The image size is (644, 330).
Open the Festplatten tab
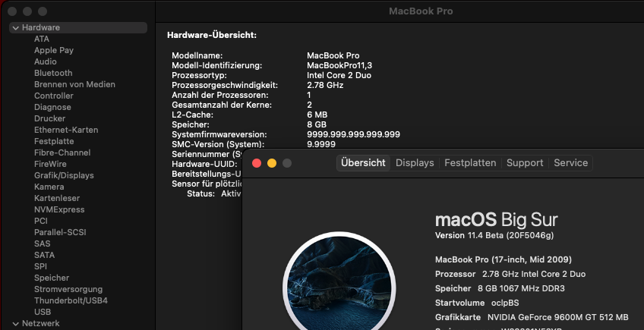[x=470, y=163]
